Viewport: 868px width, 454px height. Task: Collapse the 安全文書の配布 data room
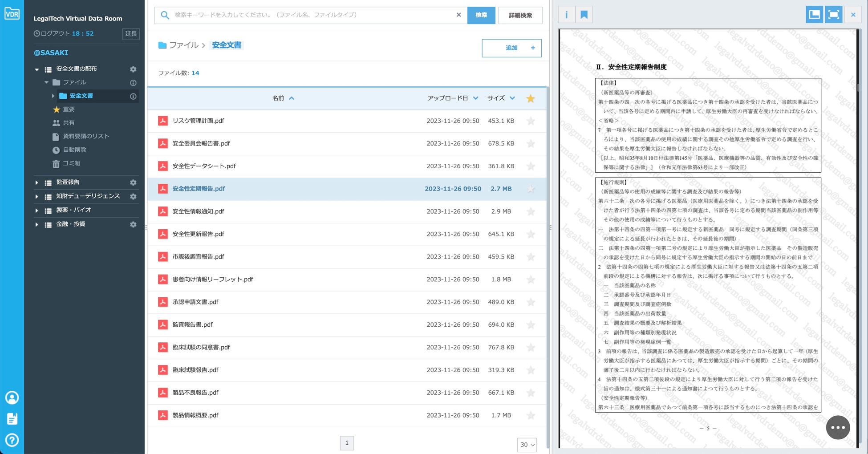[x=37, y=69]
